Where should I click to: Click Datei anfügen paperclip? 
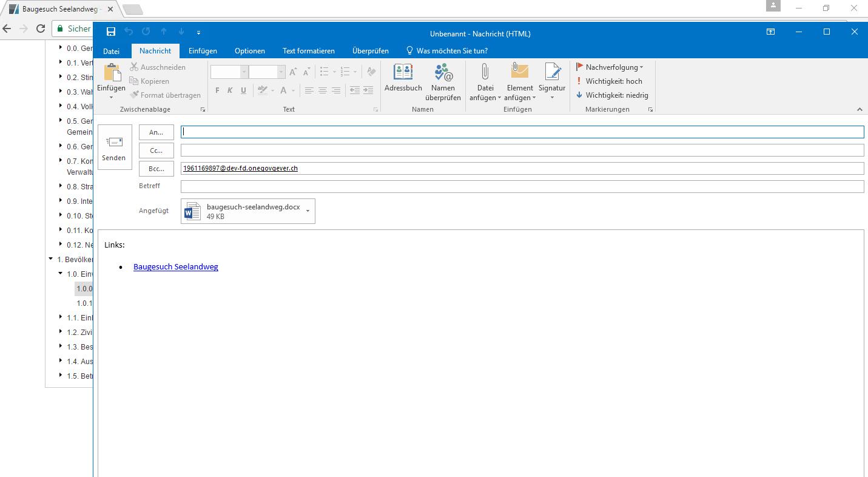(485, 82)
